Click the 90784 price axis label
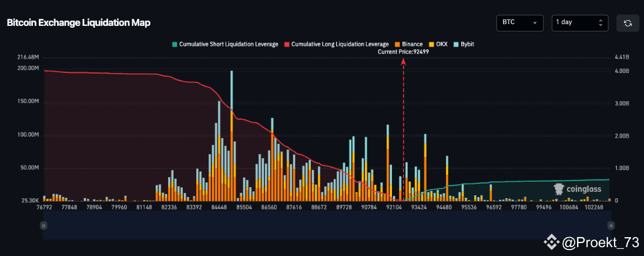 pyautogui.click(x=369, y=208)
